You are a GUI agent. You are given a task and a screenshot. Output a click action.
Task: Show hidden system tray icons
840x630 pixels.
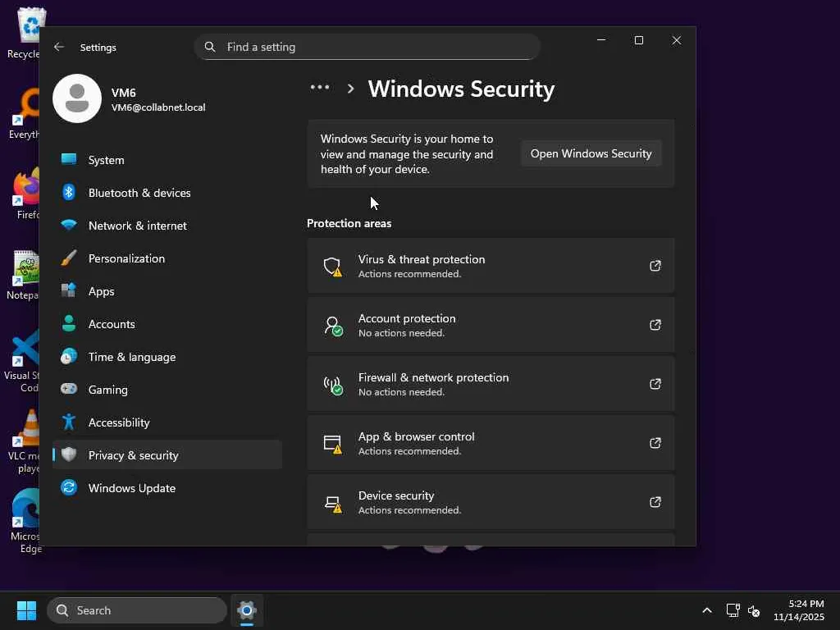click(707, 610)
